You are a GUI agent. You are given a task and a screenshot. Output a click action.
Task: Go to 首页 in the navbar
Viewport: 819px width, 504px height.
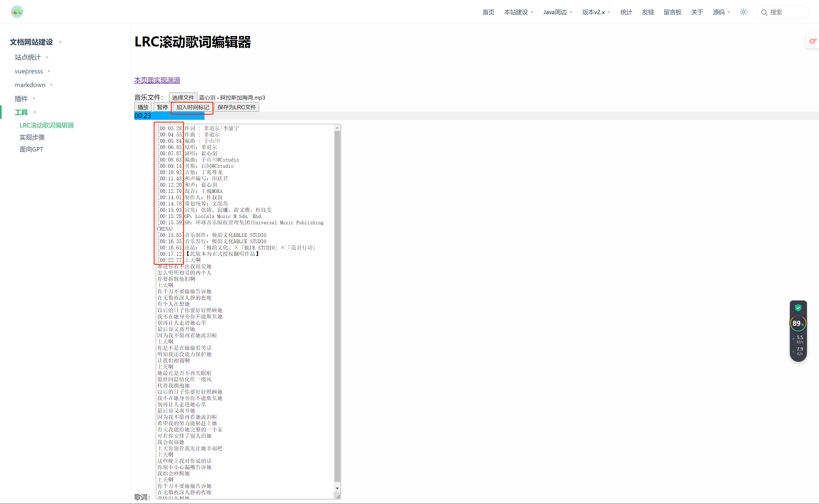488,12
